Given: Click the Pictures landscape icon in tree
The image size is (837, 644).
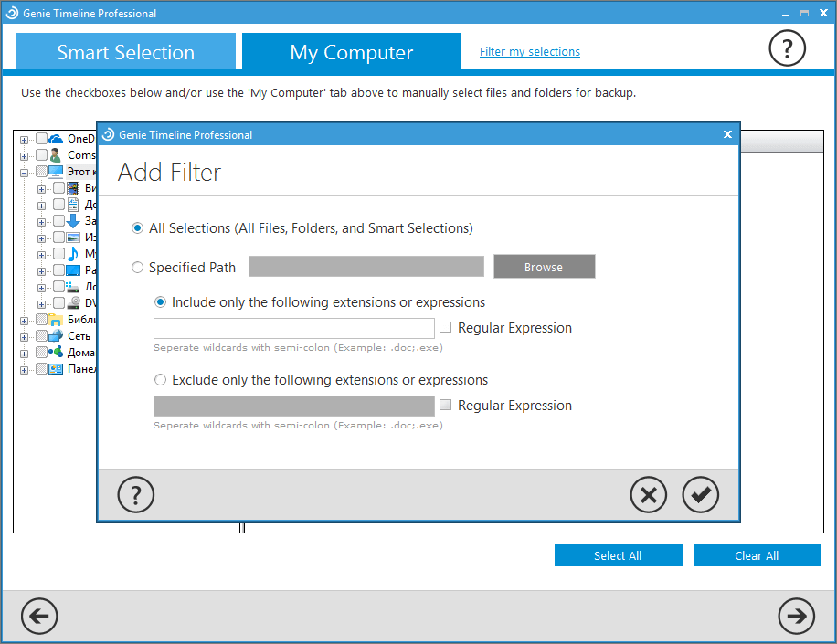Looking at the screenshot, I should pos(73,238).
